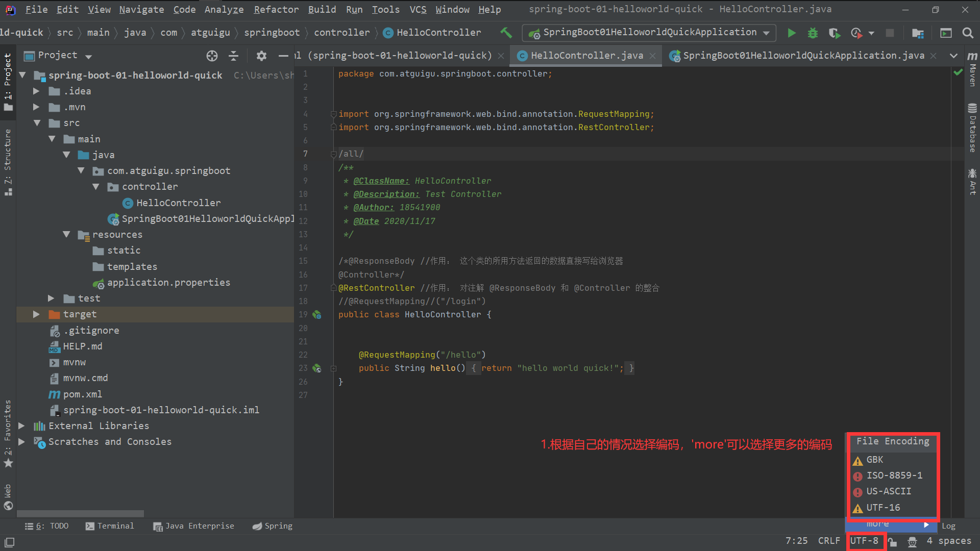This screenshot has width=980, height=551.
Task: Open run configuration dropdown
Action: point(766,33)
